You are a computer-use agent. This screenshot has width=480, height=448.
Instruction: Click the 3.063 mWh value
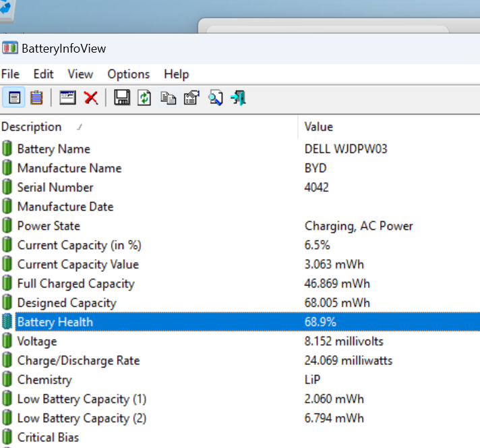click(334, 264)
